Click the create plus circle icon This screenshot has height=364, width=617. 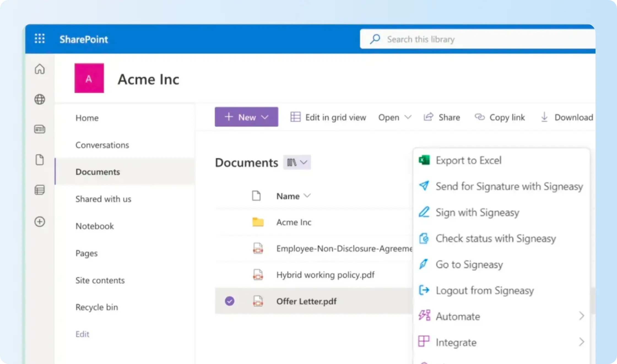point(40,222)
